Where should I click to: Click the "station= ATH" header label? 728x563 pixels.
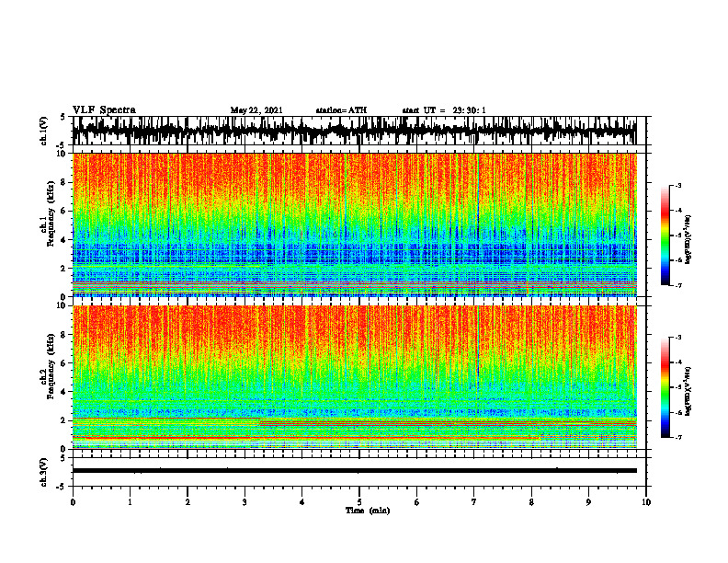341,110
